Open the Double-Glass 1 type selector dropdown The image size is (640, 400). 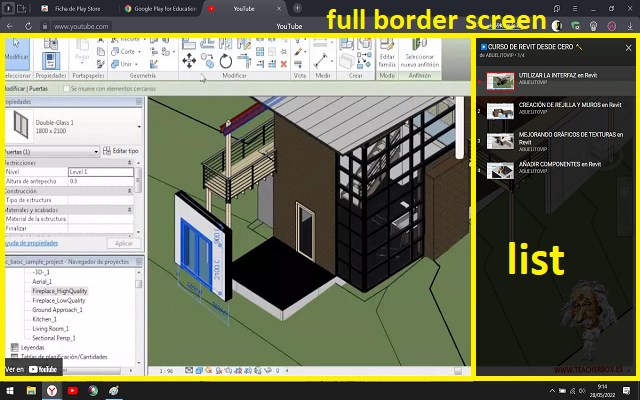click(x=140, y=127)
